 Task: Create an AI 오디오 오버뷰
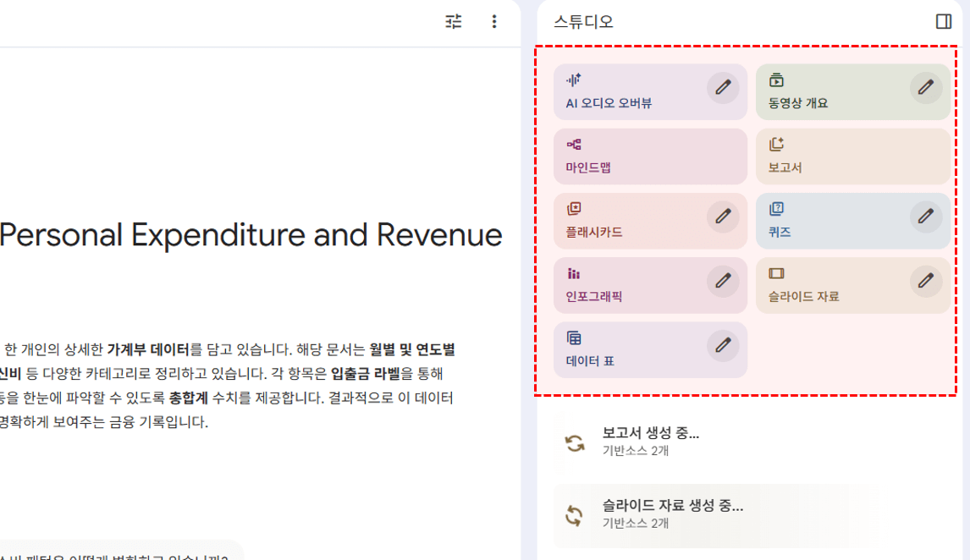(x=626, y=92)
